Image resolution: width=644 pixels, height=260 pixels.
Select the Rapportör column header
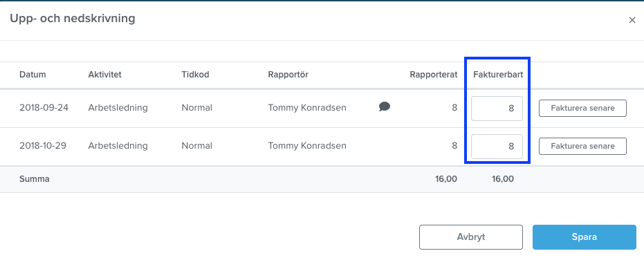click(x=288, y=75)
